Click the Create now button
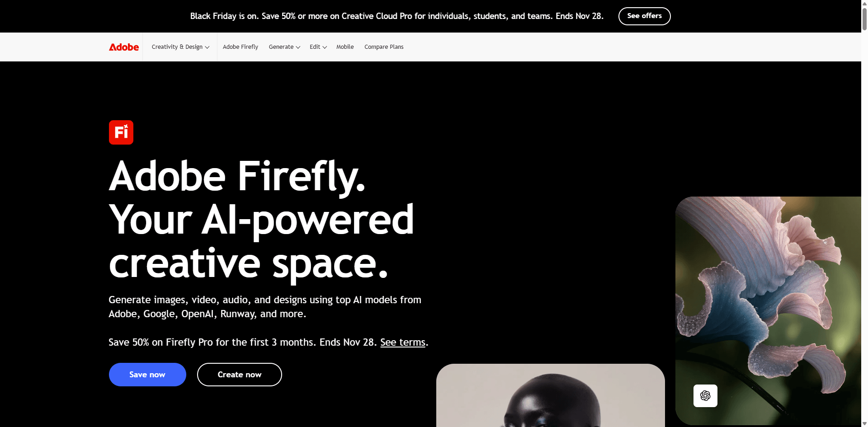Image resolution: width=868 pixels, height=427 pixels. click(240, 375)
